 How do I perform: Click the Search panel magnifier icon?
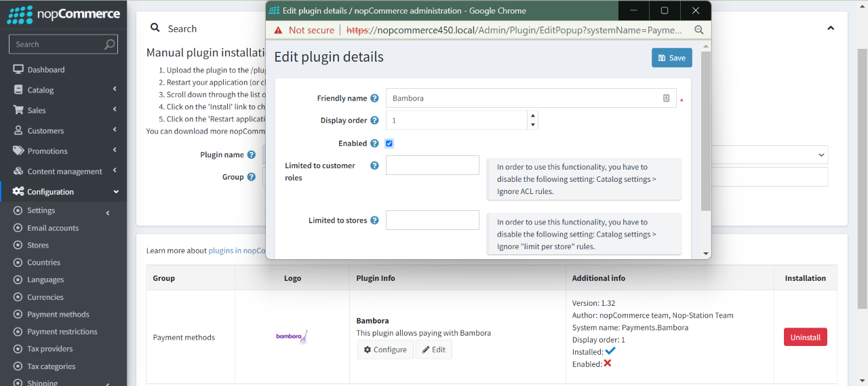(155, 28)
